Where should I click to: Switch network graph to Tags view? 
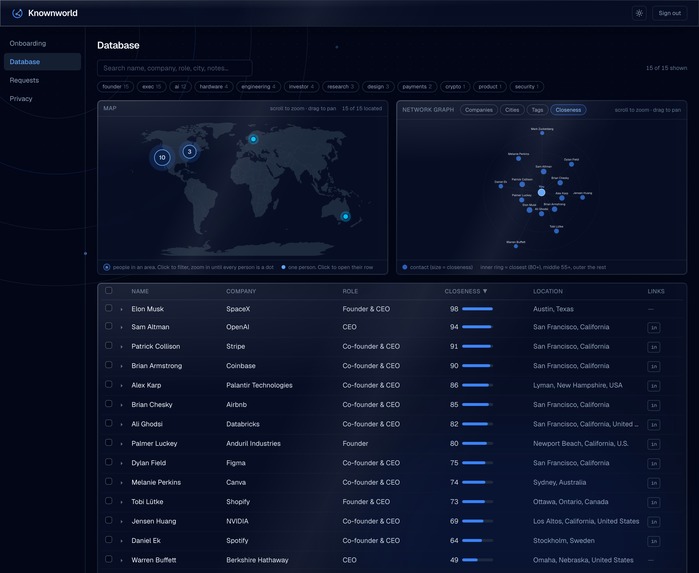point(537,110)
